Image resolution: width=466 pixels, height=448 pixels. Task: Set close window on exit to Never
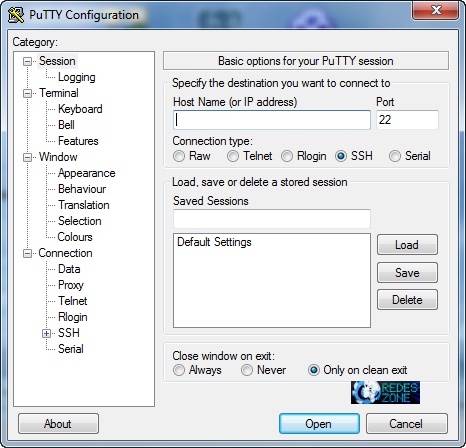tap(247, 370)
